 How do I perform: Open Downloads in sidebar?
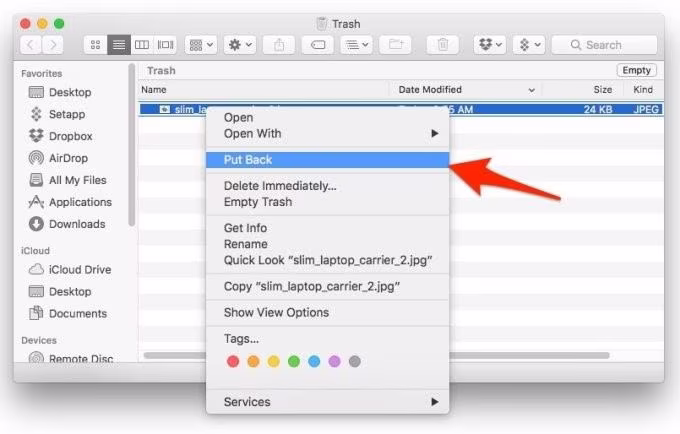point(67,224)
